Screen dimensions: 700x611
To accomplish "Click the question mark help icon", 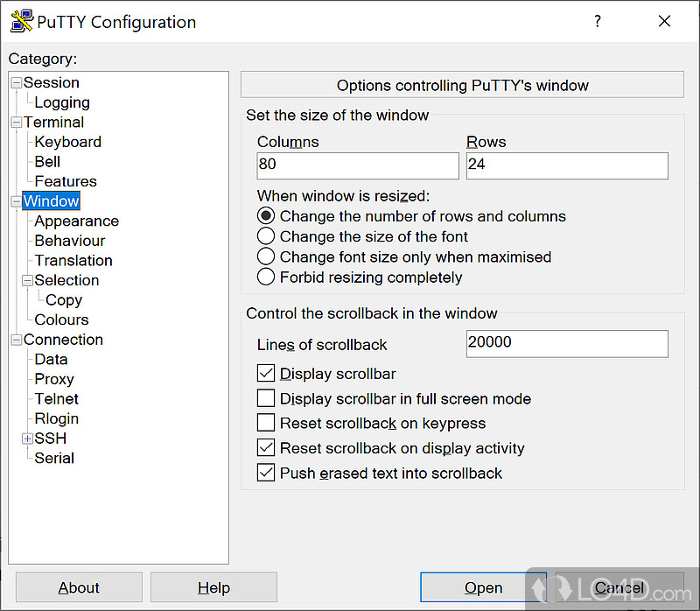I will pos(598,22).
